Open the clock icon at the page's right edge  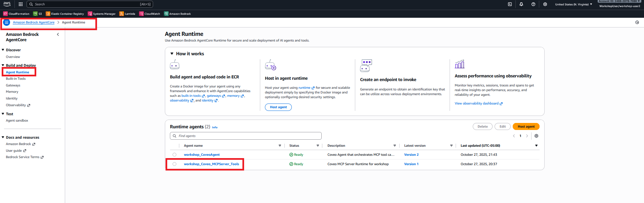637,22
